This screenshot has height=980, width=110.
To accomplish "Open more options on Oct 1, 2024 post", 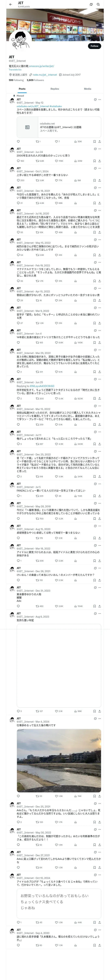I will click(x=100, y=168).
